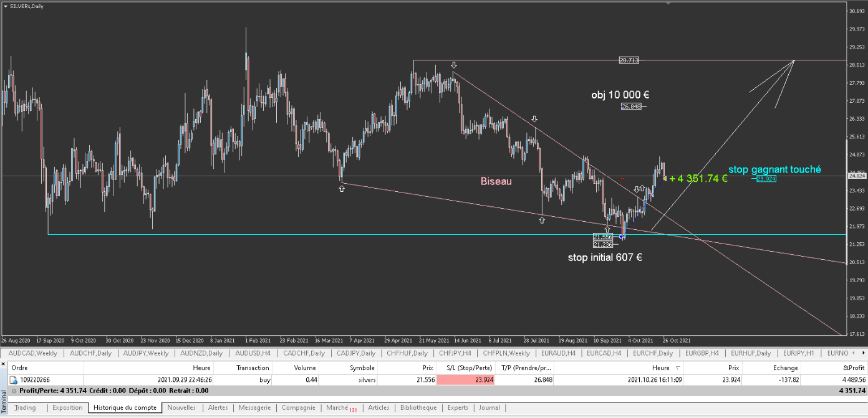Image resolution: width=868 pixels, height=418 pixels.
Task: Select the Historique du compte tab
Action: 125,407
